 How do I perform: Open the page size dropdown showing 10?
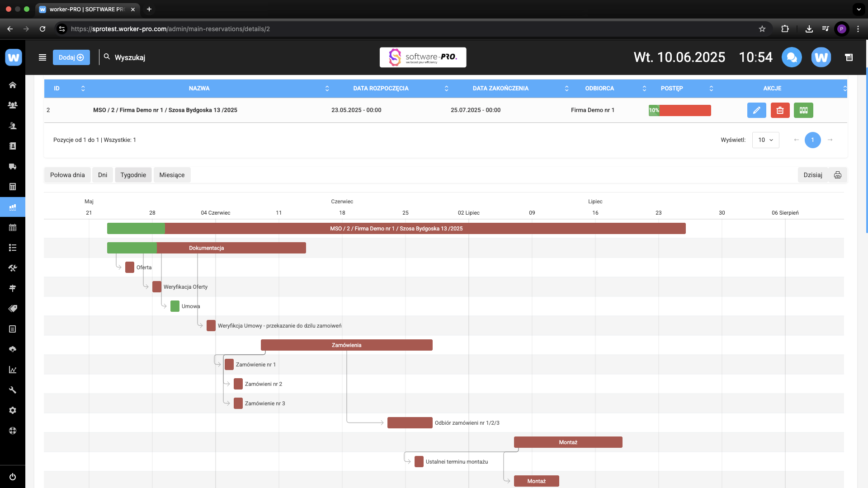(765, 140)
